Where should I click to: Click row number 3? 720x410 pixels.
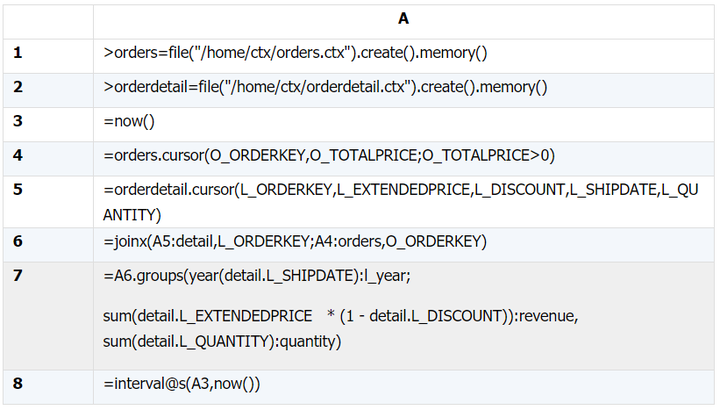click(x=48, y=121)
